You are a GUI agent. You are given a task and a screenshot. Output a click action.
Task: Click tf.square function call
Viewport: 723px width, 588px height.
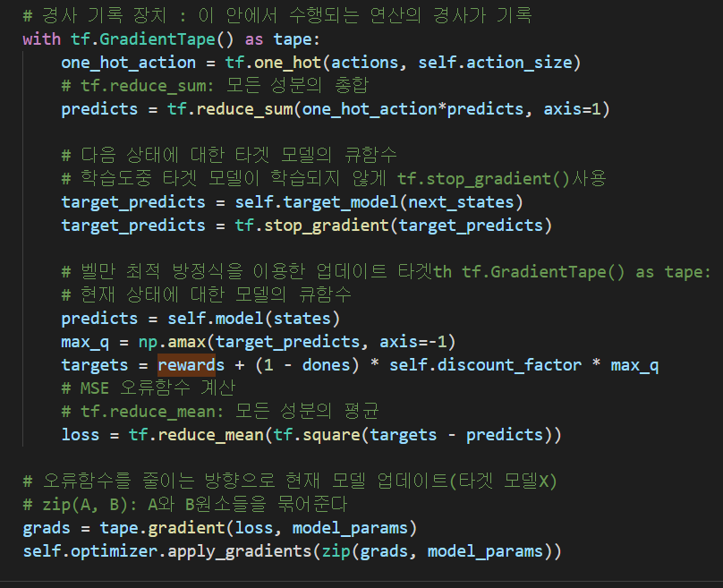pyautogui.click(x=317, y=435)
